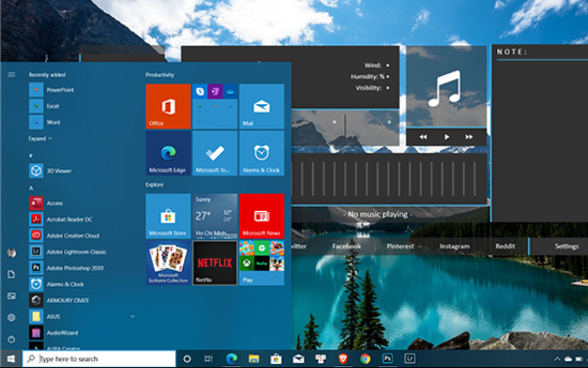Open Documents from Start sidebar
This screenshot has width=588, height=368.
click(x=11, y=275)
